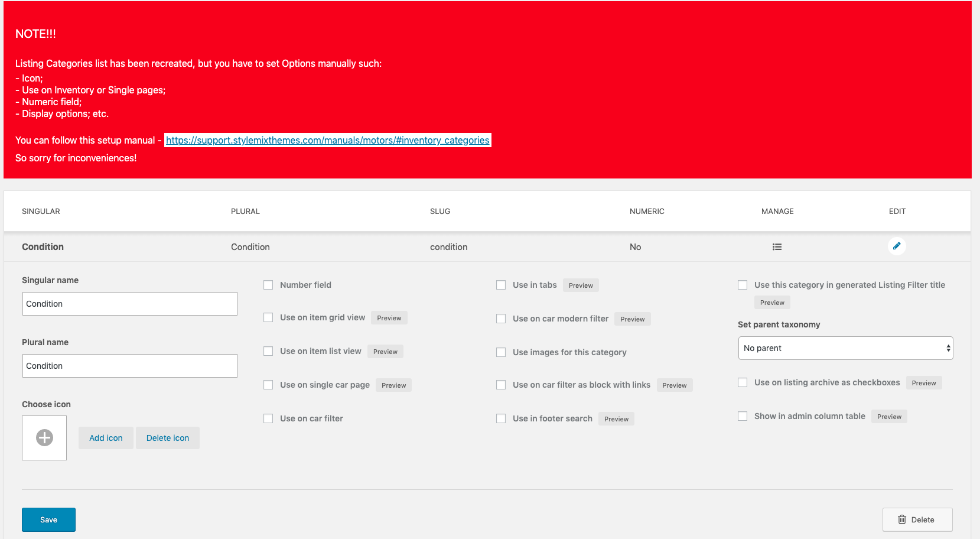The height and width of the screenshot is (539, 980).
Task: Click the No value in Numeric column
Action: click(x=635, y=247)
